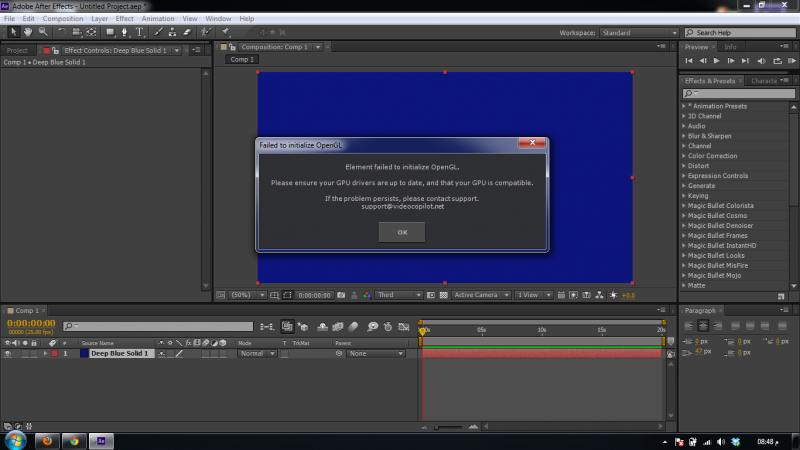Viewport: 800px width, 450px height.
Task: Toggle hiding of shy layers
Action: (322, 327)
